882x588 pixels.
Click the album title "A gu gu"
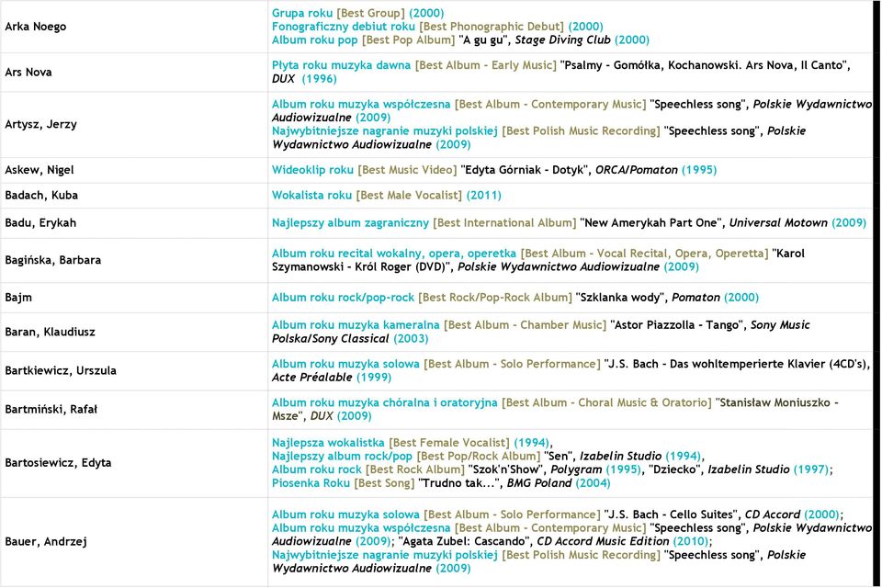(484, 40)
